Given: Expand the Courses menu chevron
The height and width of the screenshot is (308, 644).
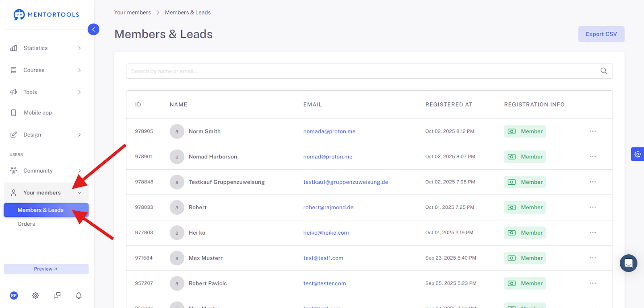Looking at the screenshot, I should [79, 70].
